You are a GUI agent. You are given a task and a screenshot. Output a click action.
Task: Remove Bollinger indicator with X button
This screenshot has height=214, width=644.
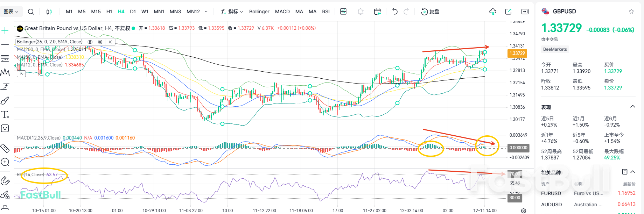click(110, 42)
